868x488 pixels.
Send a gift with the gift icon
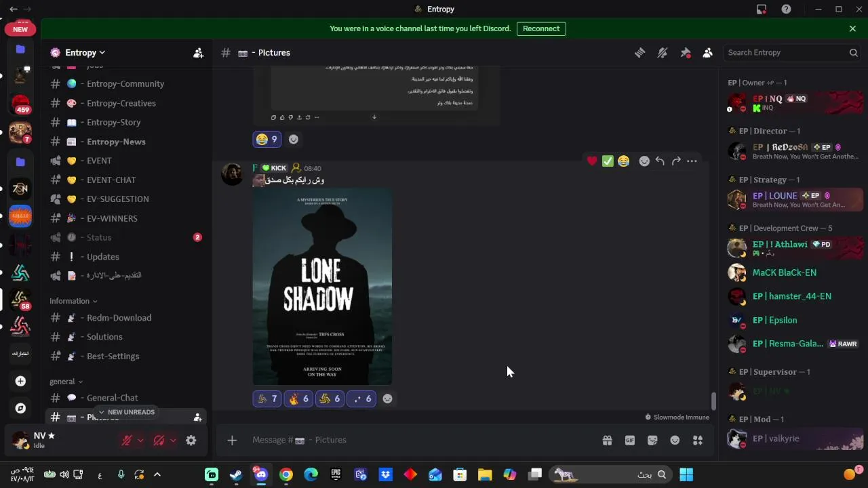(x=607, y=441)
